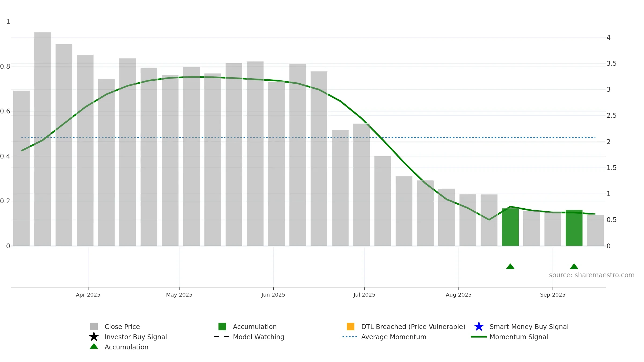The height and width of the screenshot is (362, 644).
Task: Click the green Accumulation square legend swatch
Action: click(222, 326)
